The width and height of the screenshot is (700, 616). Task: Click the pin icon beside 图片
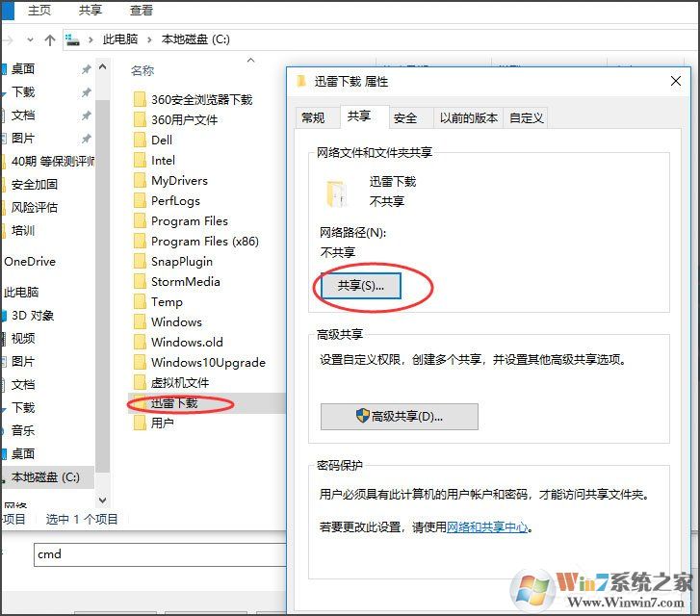[86, 139]
